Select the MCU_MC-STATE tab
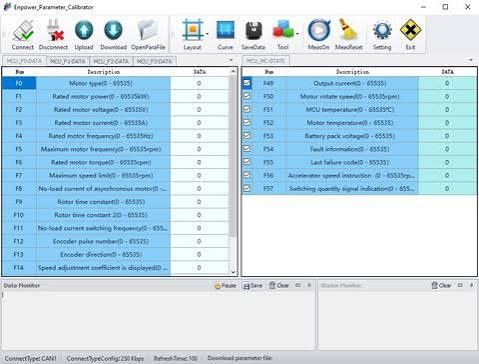The width and height of the screenshot is (479, 364). point(266,61)
